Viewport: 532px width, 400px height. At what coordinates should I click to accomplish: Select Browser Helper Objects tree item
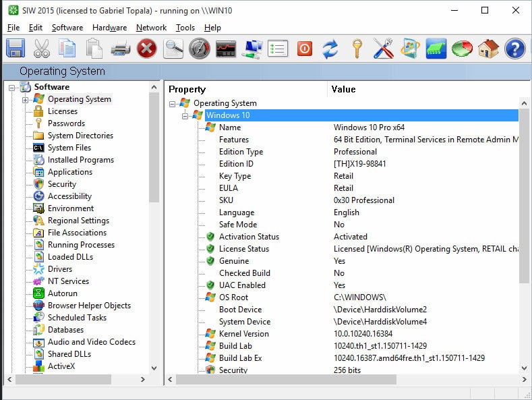(x=89, y=306)
